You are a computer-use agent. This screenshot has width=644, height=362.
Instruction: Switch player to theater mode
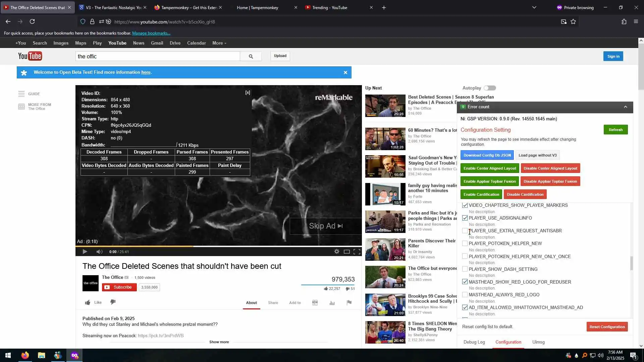coord(347,252)
